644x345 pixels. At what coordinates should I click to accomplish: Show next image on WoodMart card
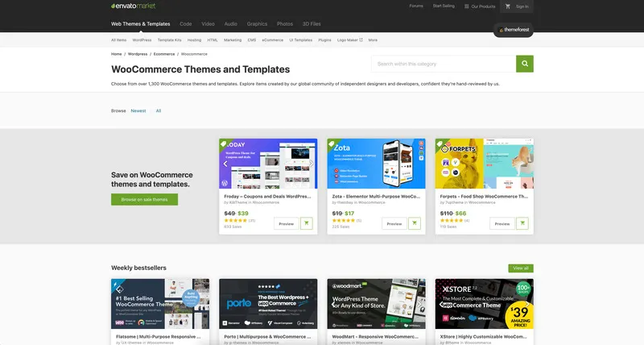coord(419,304)
